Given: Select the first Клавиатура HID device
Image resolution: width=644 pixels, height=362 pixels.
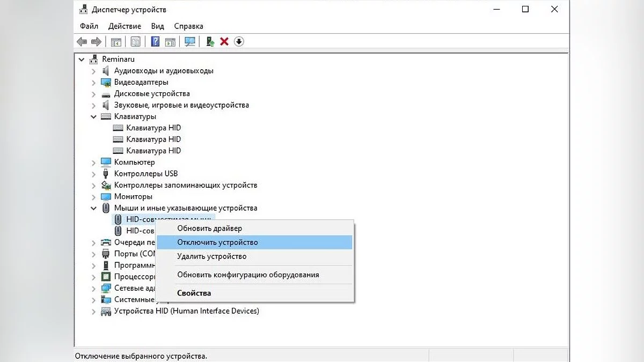Looking at the screenshot, I should click(153, 128).
